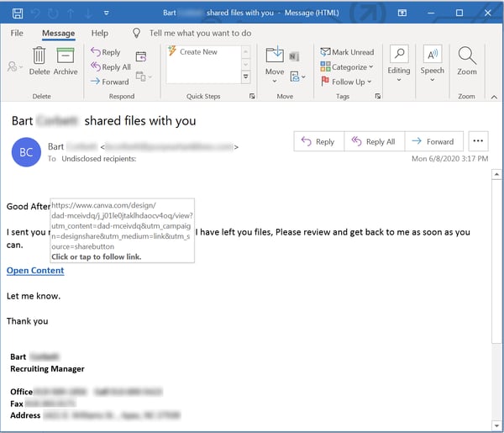Expand the Quick Steps gallery
This screenshot has width=504, height=433.
246,77
